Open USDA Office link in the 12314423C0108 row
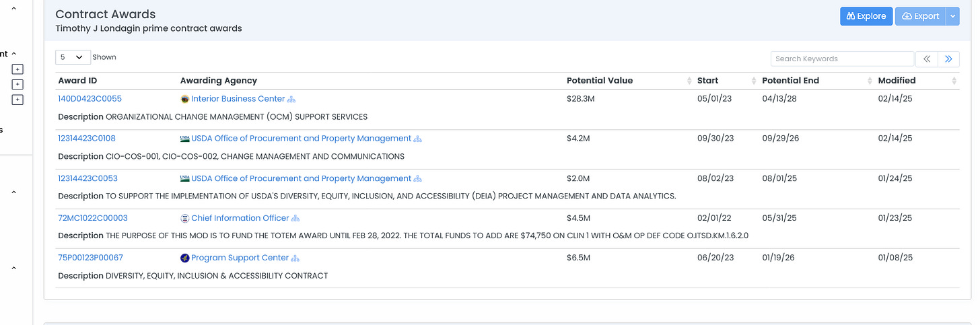 coord(301,139)
